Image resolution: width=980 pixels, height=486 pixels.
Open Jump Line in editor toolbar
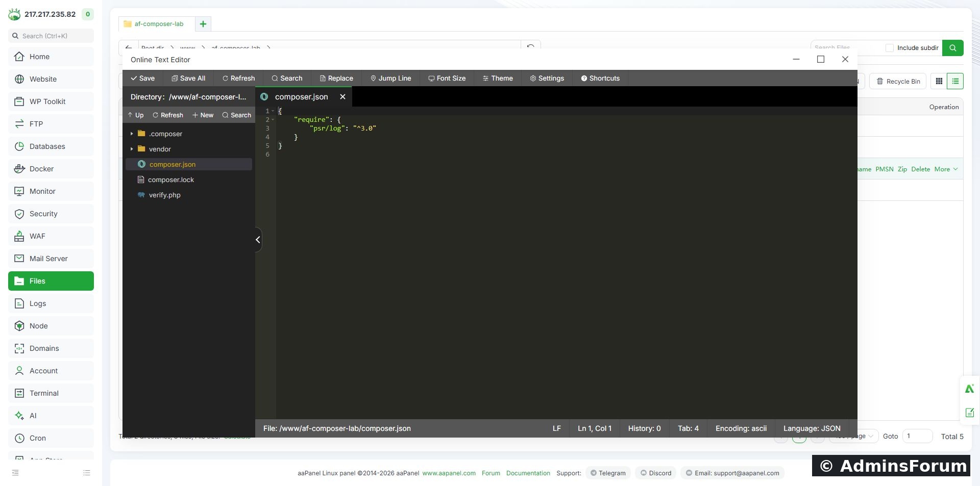click(390, 78)
